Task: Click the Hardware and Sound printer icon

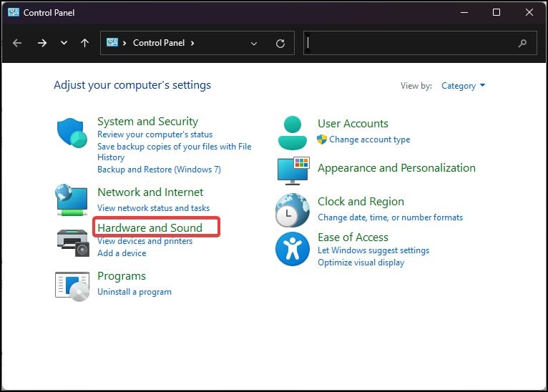Action: point(73,242)
